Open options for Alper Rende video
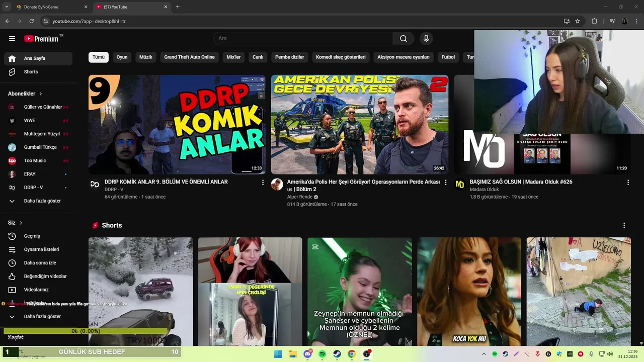Image resolution: width=644 pixels, height=362 pixels. click(x=445, y=183)
